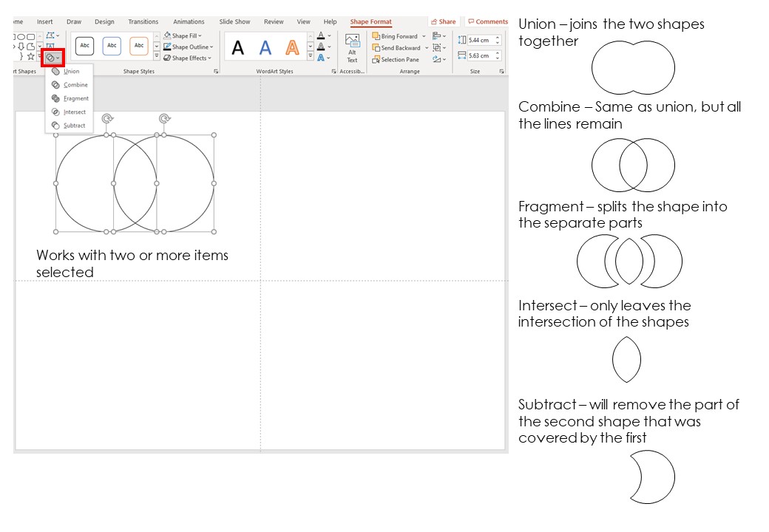Click the Shape Outline pen icon
Viewport: 769px width, 532px height.
[166, 47]
